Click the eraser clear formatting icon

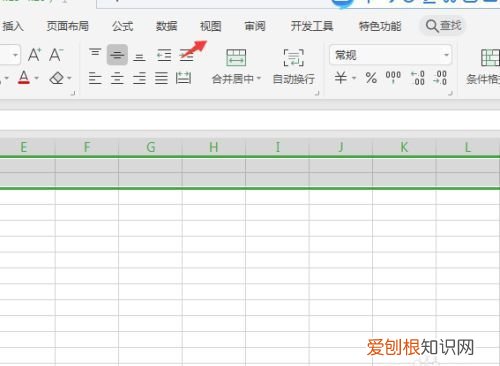point(57,78)
